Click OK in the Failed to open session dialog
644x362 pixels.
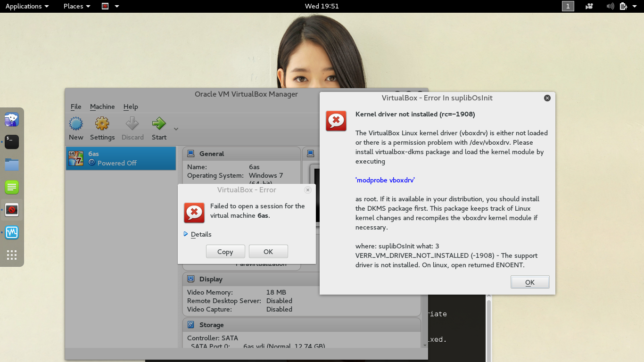[268, 252]
